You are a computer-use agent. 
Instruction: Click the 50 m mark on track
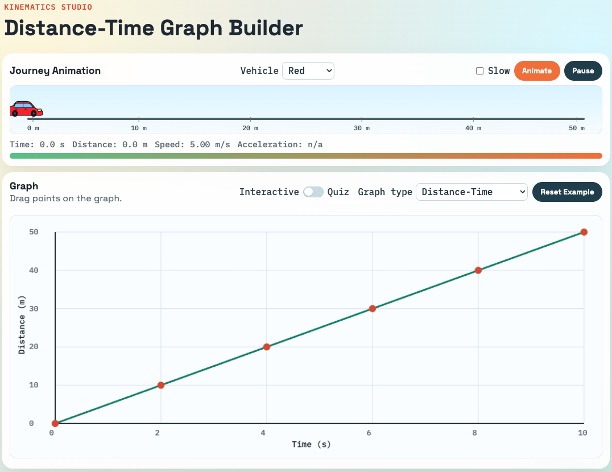(577, 127)
